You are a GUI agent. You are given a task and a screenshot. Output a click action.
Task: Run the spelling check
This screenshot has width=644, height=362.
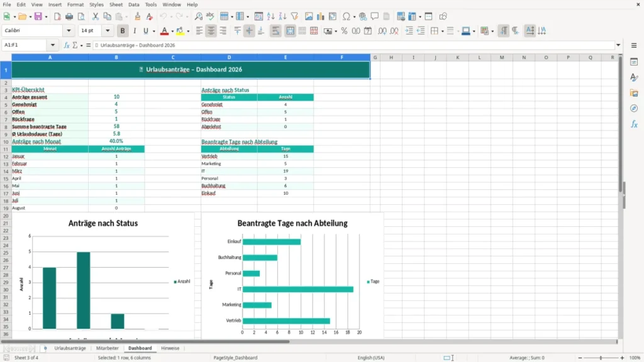[210, 16]
